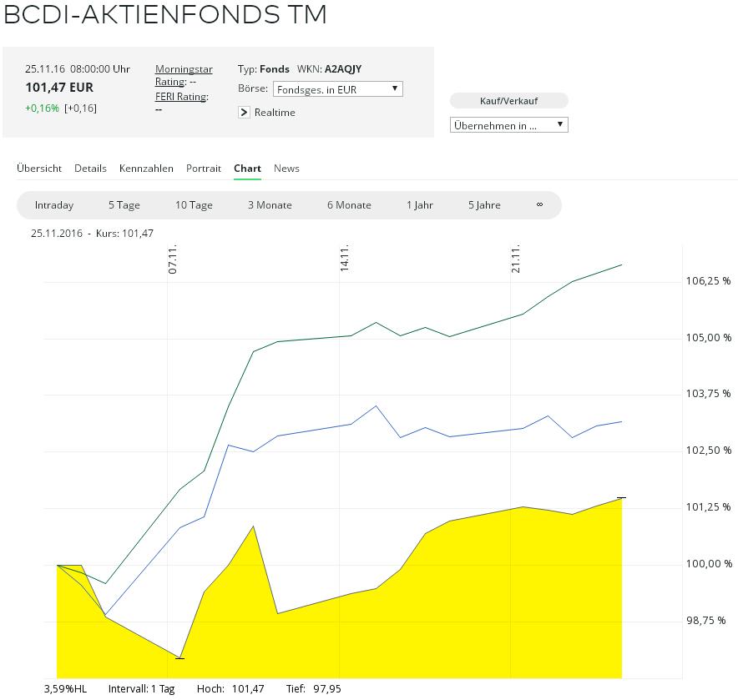Select the News tab
The image size is (738, 700).
[286, 169]
